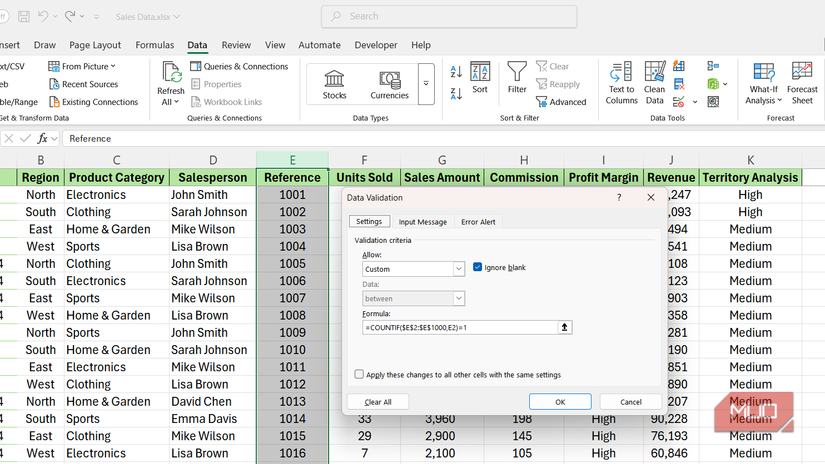Open the Formulas ribbon tab

point(155,45)
